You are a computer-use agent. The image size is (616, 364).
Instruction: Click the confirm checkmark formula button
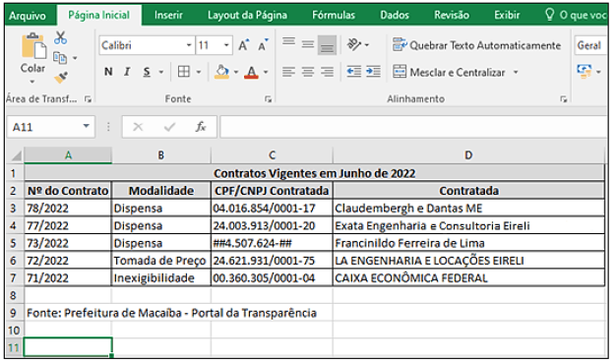point(169,127)
